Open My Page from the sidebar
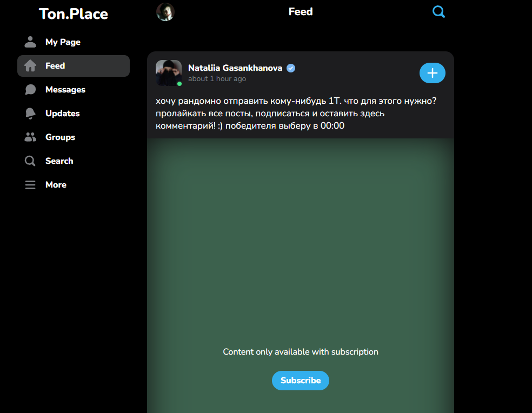Image resolution: width=532 pixels, height=413 pixels. 63,42
